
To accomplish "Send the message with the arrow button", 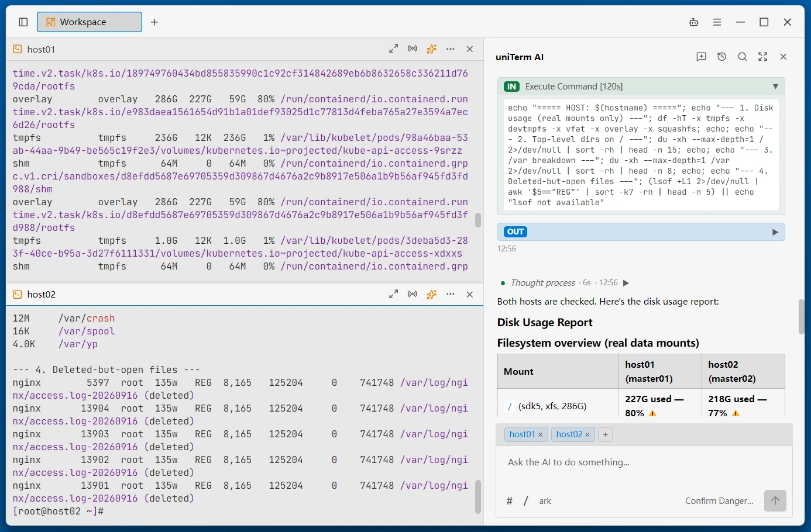I will tap(775, 500).
